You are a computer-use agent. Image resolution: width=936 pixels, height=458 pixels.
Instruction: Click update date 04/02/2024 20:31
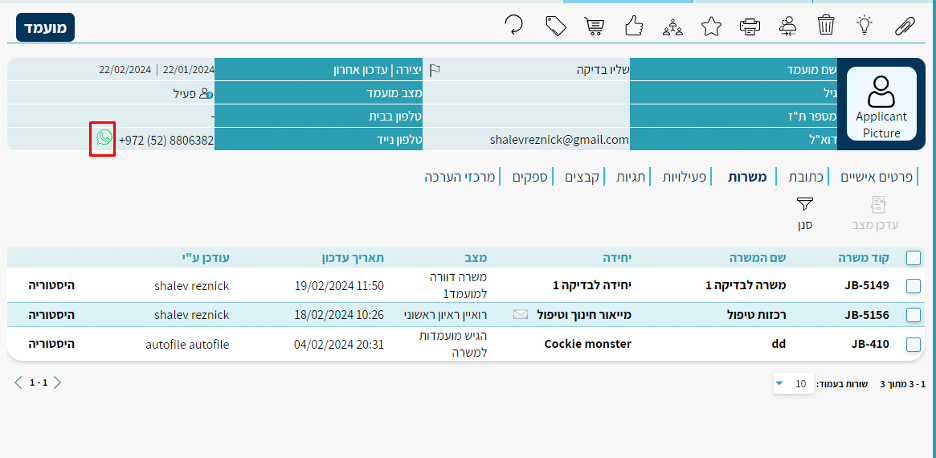tap(339, 344)
